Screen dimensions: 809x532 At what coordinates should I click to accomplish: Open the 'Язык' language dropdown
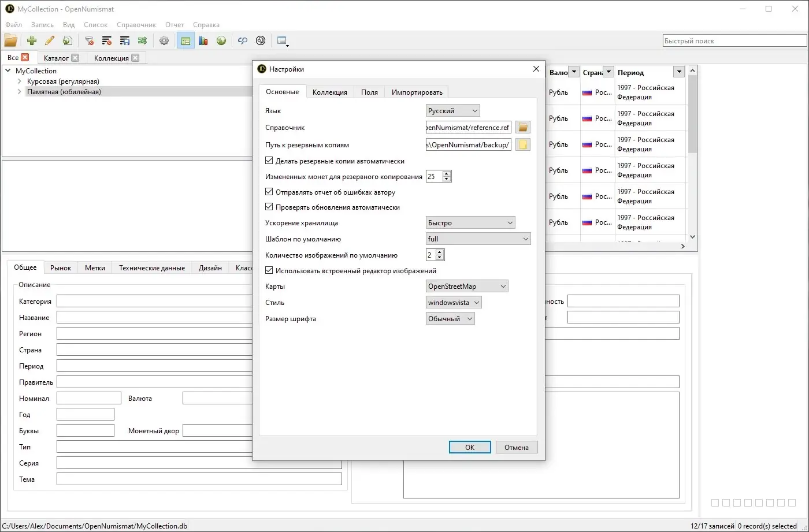pos(453,110)
